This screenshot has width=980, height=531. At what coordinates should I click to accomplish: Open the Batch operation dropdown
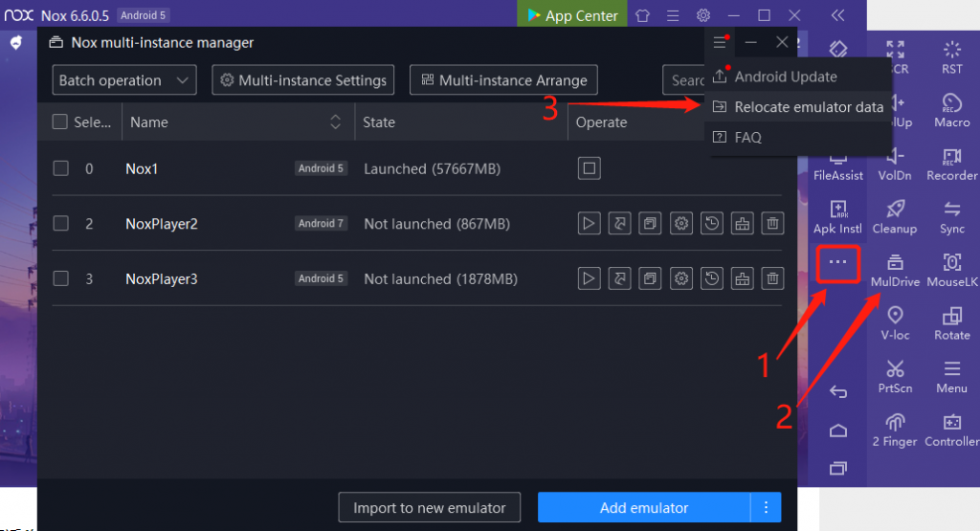click(x=123, y=80)
